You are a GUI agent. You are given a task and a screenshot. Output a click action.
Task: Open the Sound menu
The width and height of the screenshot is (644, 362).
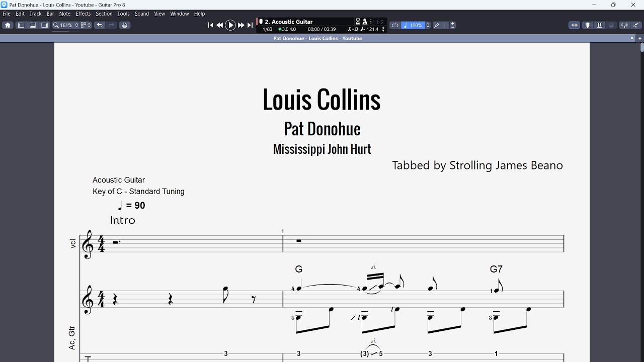tap(142, 14)
